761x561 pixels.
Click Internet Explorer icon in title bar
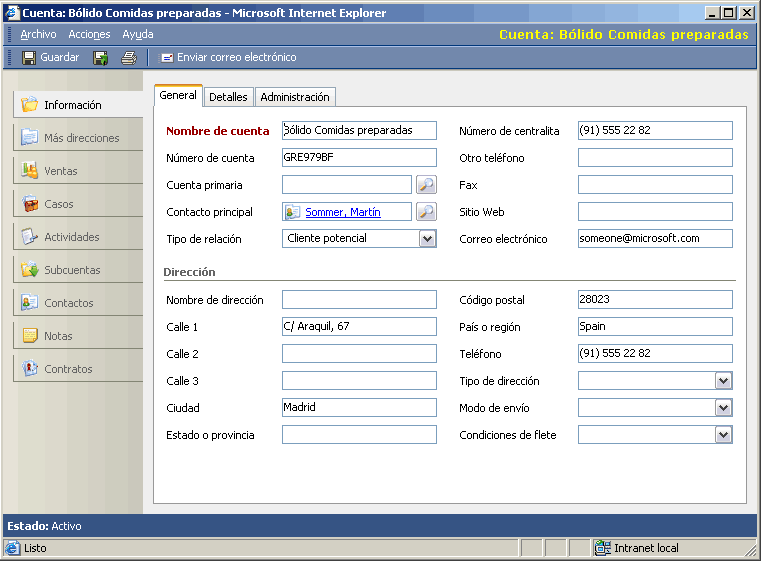12,13
